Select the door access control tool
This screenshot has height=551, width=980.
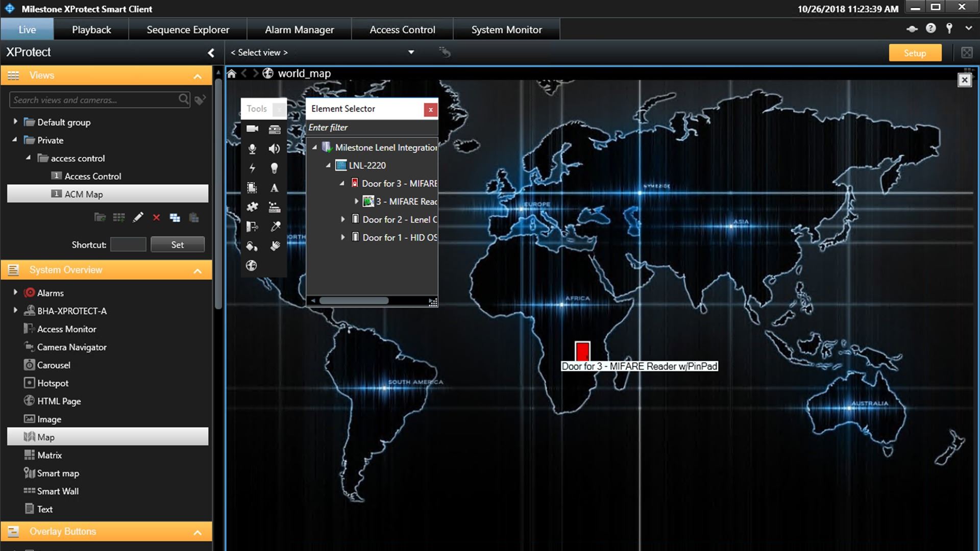tap(252, 226)
